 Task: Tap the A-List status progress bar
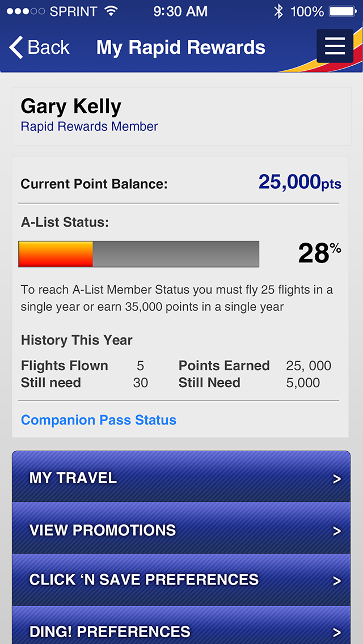click(x=138, y=254)
